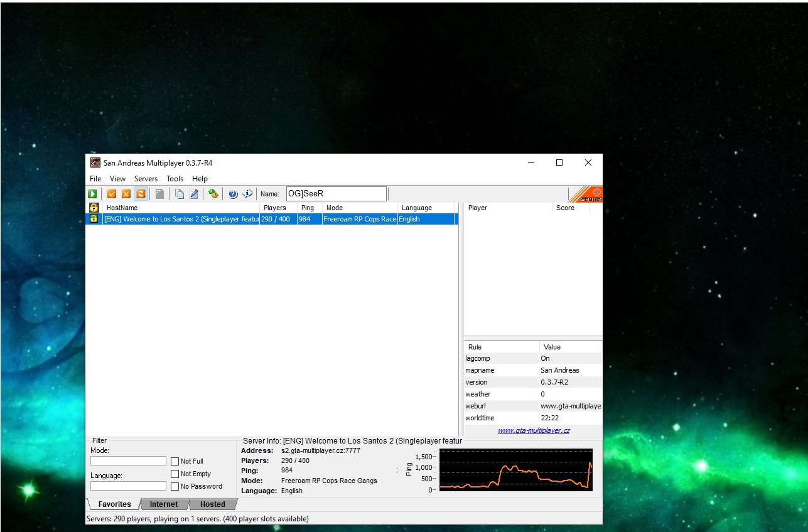The height and width of the screenshot is (532, 808).
Task: Click the Add Server checkmark icon
Action: [112, 194]
